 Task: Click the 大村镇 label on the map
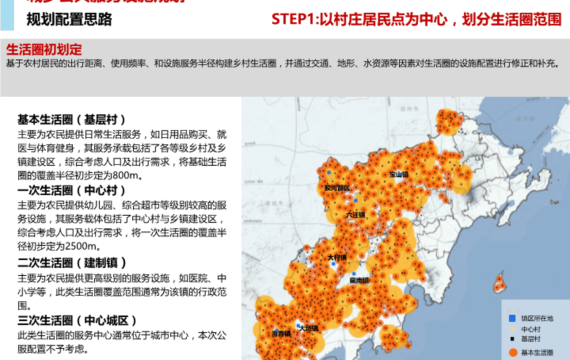(x=337, y=257)
